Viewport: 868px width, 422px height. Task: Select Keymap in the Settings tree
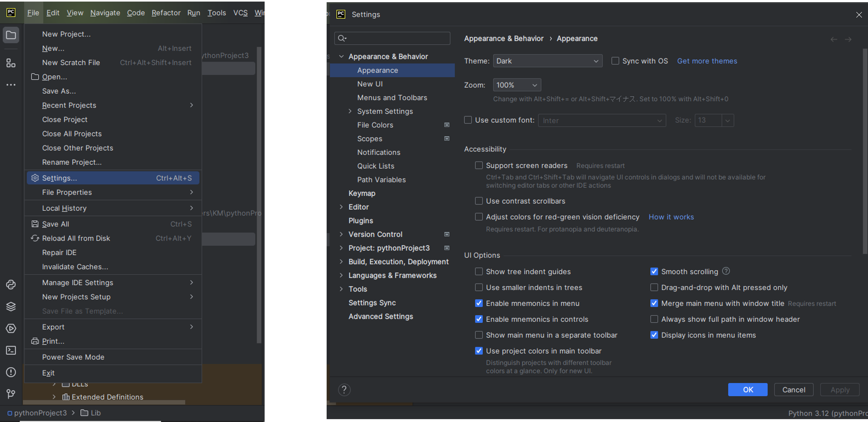[362, 193]
